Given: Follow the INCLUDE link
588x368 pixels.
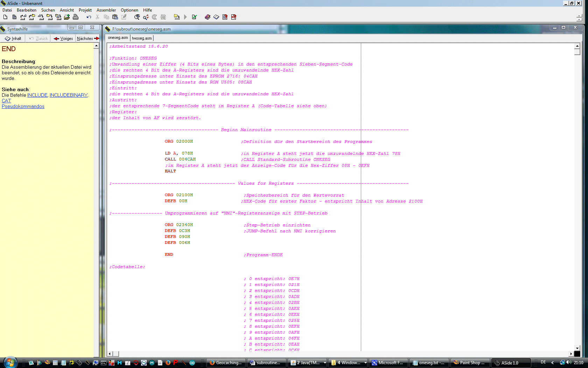Looking at the screenshot, I should (37, 95).
